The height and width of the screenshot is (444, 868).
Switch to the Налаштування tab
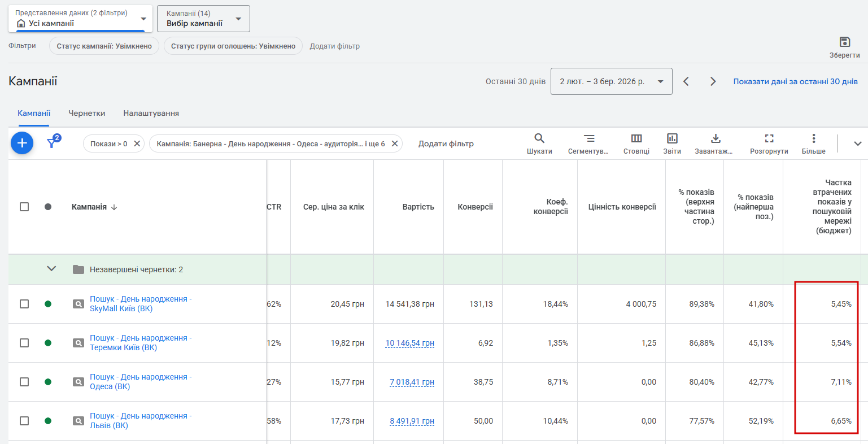point(151,113)
